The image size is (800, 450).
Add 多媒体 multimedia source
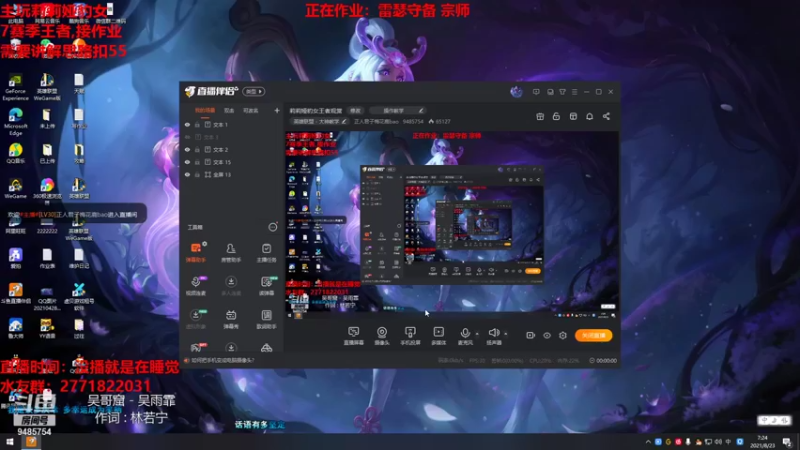point(438,336)
